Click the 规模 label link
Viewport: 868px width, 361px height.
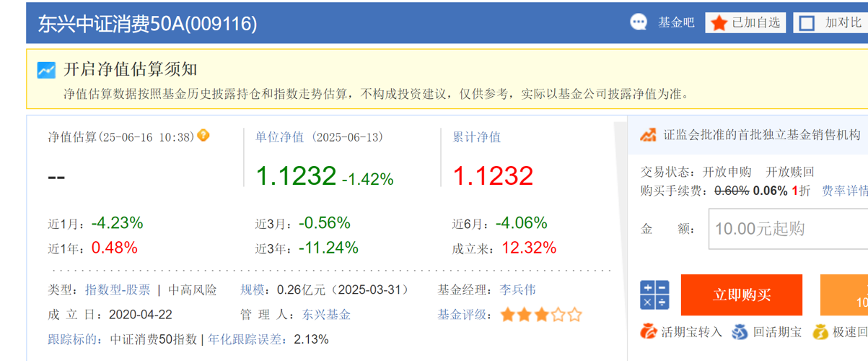(252, 290)
